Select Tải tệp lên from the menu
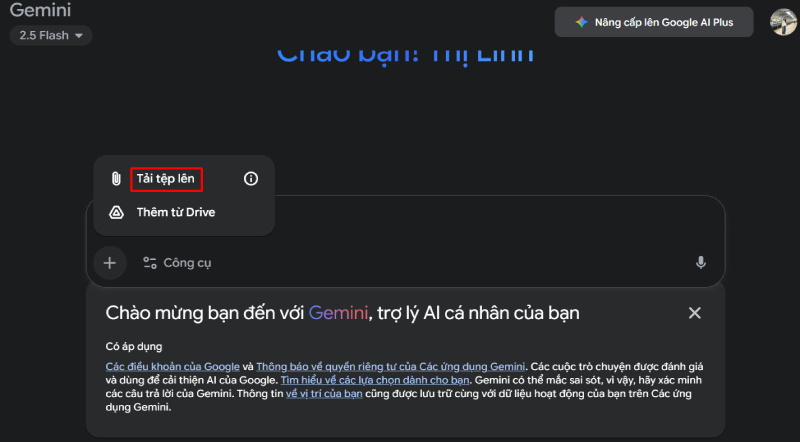The height and width of the screenshot is (442, 800). 166,179
